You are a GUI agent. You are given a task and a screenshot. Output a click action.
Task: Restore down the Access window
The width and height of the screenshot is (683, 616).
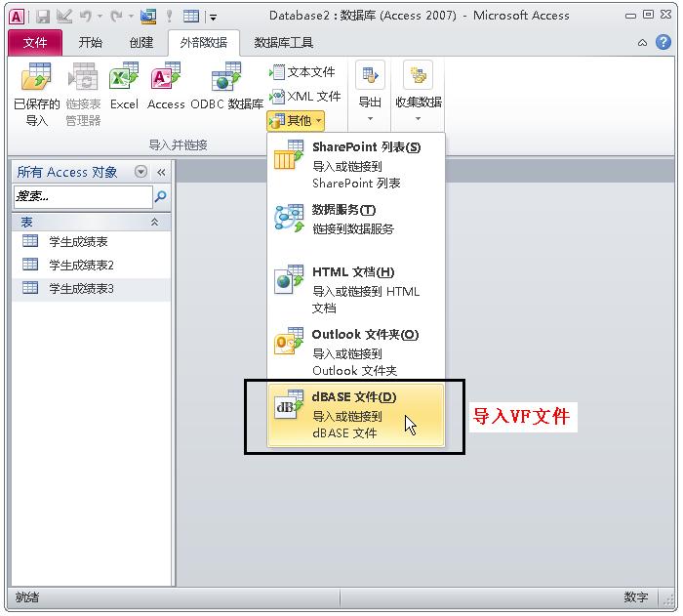pyautogui.click(x=648, y=15)
